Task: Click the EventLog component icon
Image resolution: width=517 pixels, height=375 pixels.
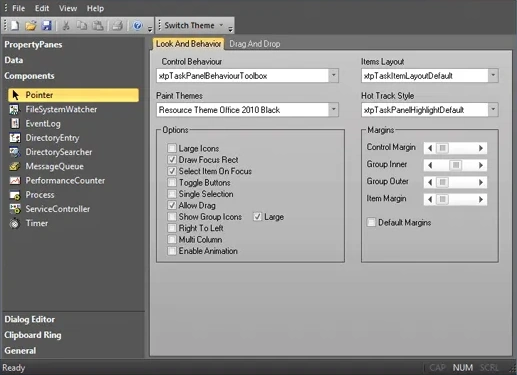Action: click(x=15, y=124)
